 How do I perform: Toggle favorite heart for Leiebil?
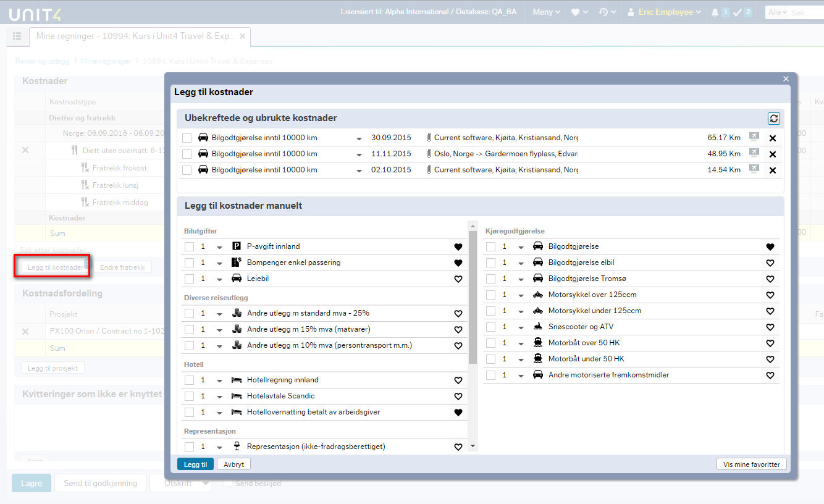(x=458, y=279)
